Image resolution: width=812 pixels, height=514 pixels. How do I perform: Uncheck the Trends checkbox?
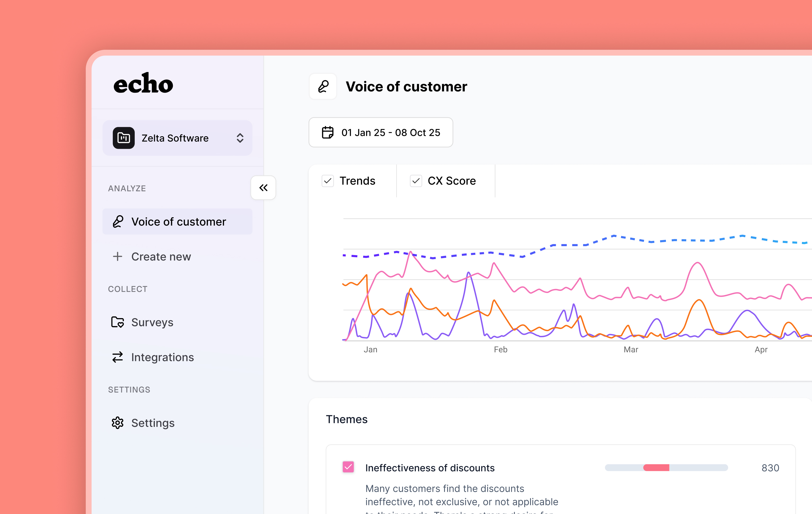click(x=327, y=181)
